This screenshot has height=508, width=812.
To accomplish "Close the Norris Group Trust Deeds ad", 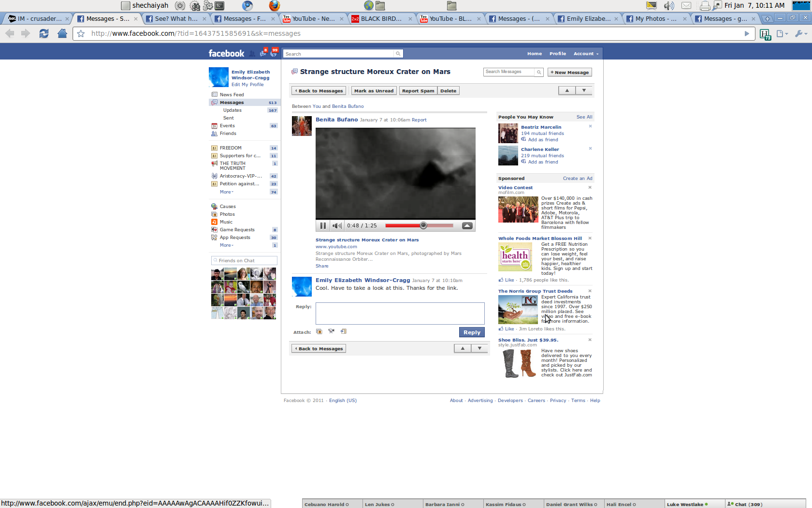I will [x=590, y=291].
